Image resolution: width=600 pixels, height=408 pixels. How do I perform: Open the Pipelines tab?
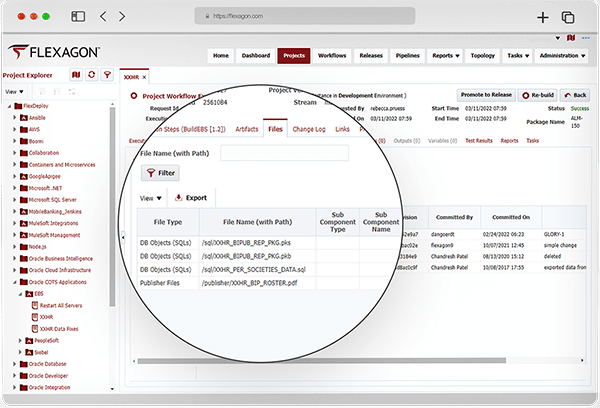pyautogui.click(x=408, y=56)
